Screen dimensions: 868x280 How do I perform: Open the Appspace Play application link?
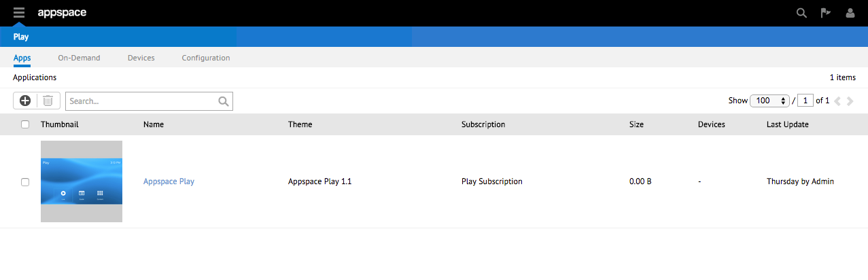(x=169, y=181)
